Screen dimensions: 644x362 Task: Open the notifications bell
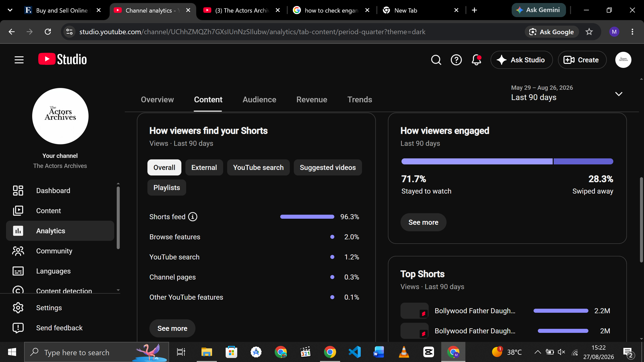pos(476,60)
